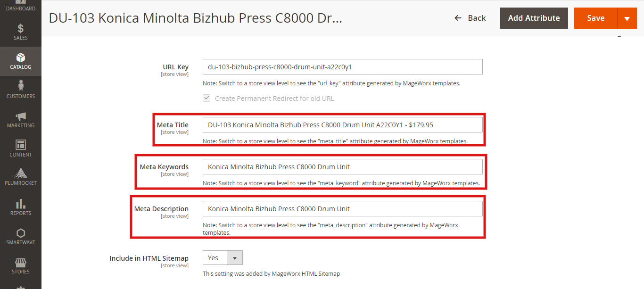Click the "meta_description" MageWorx note text
Image resolution: width=644 pixels, height=289 pixels.
pos(330,229)
